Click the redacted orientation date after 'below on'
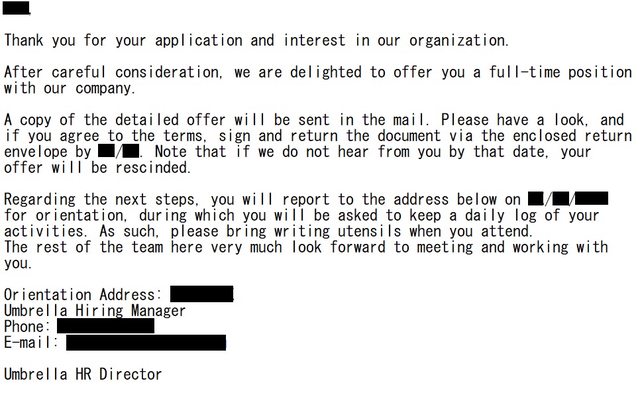 click(568, 199)
